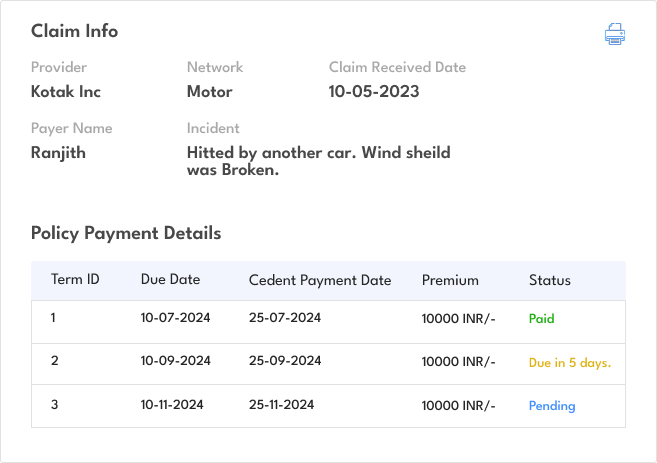This screenshot has width=657, height=463.
Task: Click claim received date 10-05-2023
Action: click(x=374, y=92)
